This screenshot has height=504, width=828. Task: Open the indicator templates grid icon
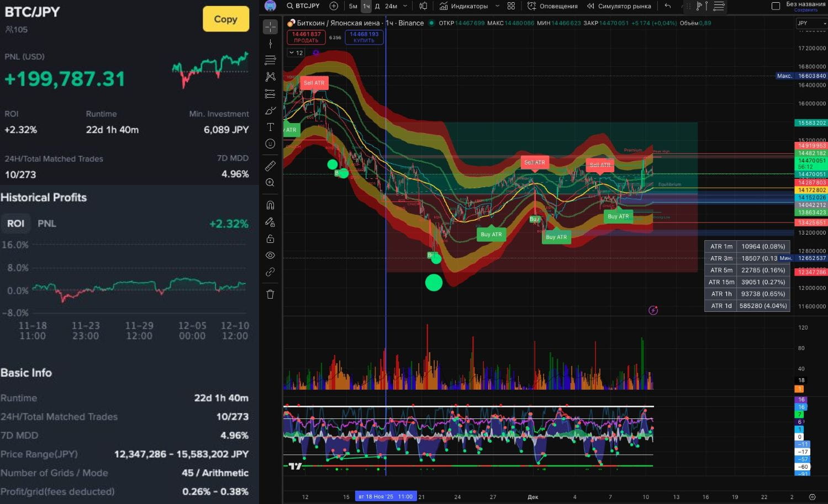coord(511,6)
